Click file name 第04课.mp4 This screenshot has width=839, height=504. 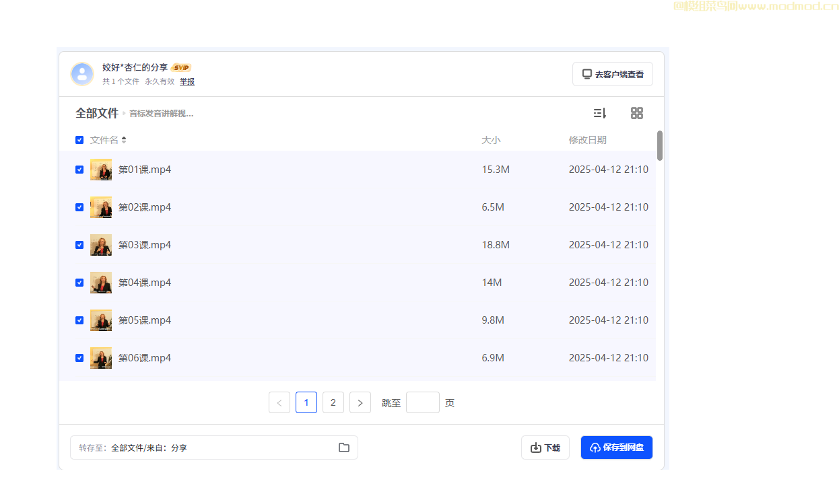(145, 283)
